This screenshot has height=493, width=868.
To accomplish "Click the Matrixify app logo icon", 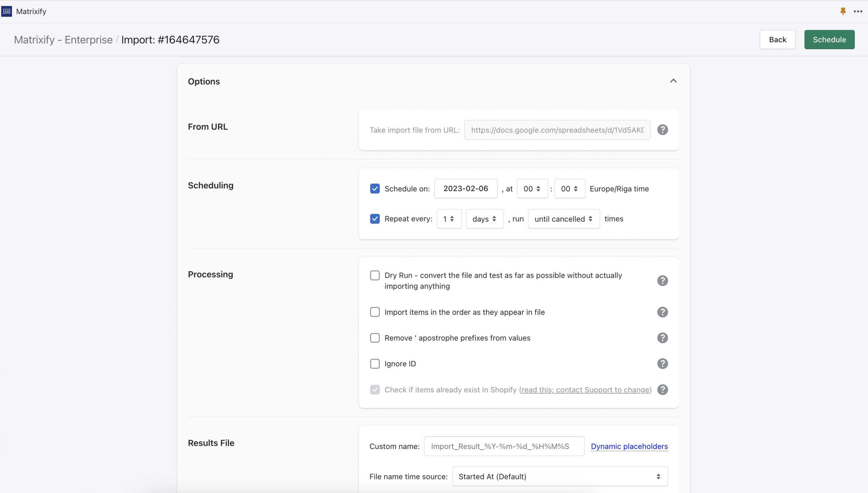I will 6,11.
